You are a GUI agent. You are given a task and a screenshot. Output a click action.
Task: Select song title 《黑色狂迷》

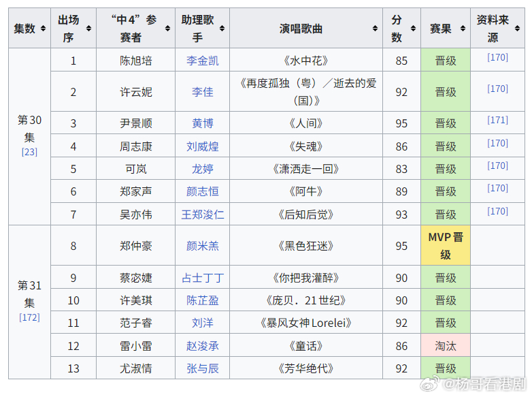click(306, 246)
